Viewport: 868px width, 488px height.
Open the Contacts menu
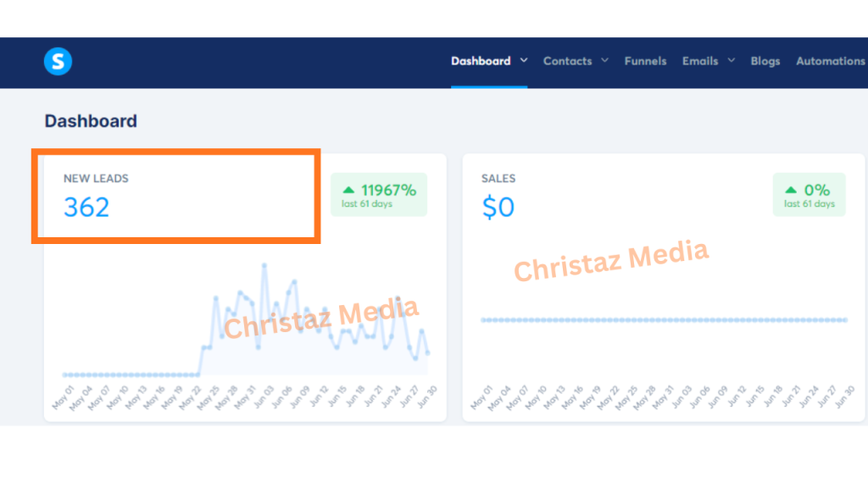coord(567,61)
